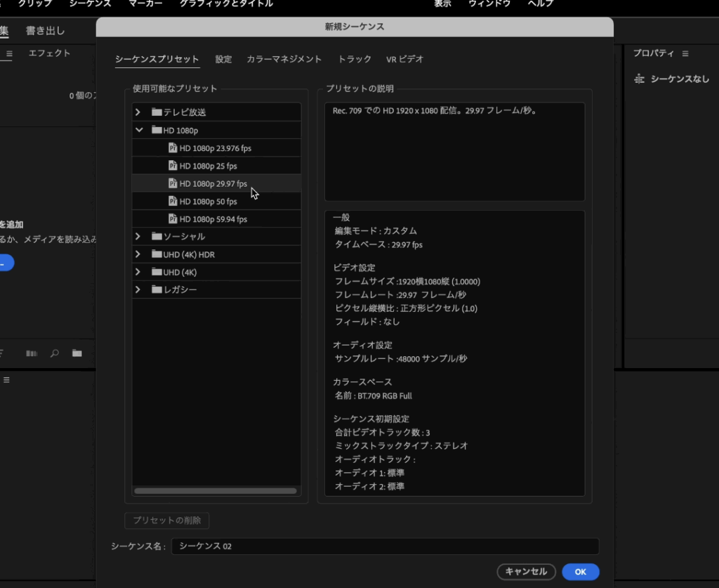Open the プロパティ panel hamburger menu
Image resolution: width=719 pixels, height=588 pixels.
[685, 53]
